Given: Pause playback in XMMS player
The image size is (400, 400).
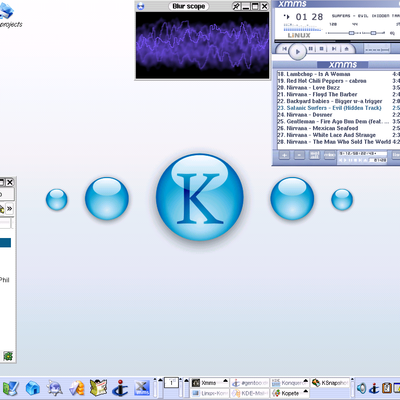Looking at the screenshot, I should 311,49.
